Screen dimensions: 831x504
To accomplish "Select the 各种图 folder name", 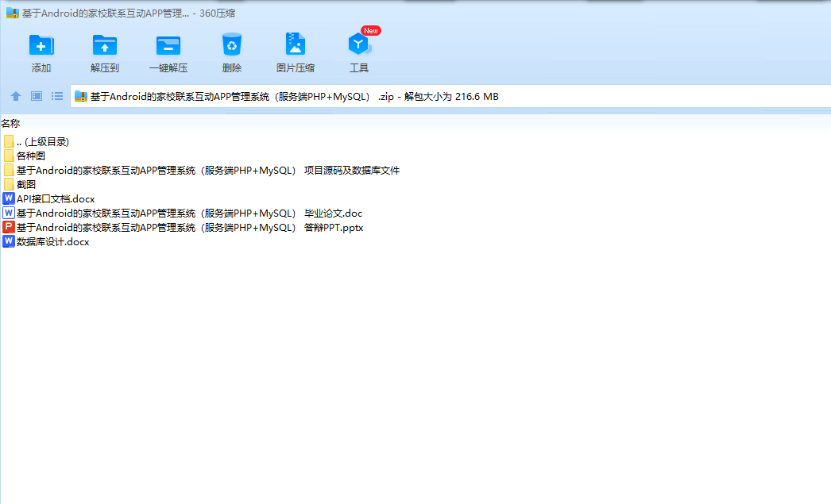I will [31, 156].
